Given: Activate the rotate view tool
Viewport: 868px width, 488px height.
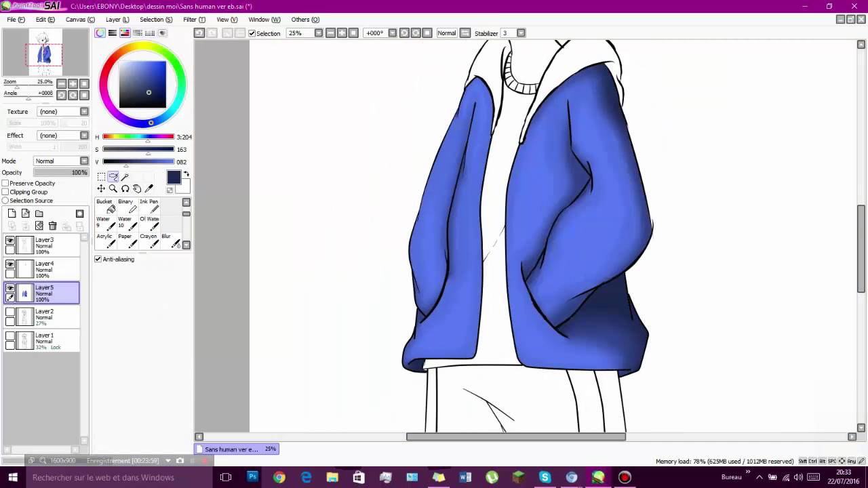Looking at the screenshot, I should 125,188.
